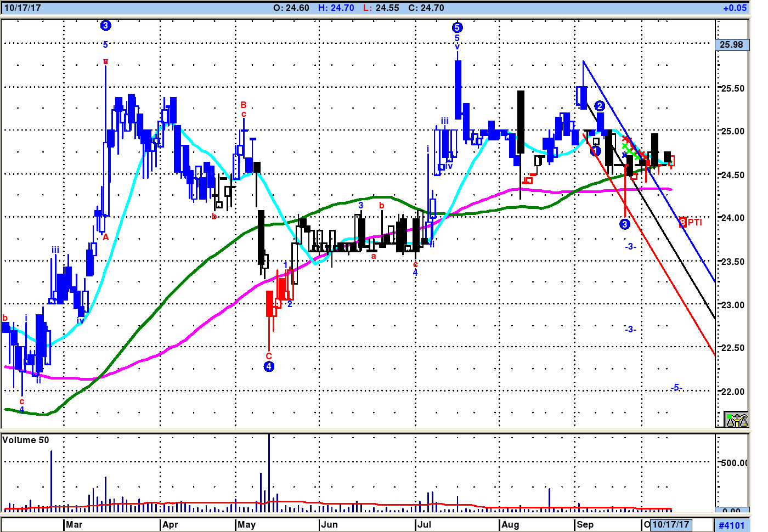
Task: Click the circled 3 wave marker above March
Action: (x=105, y=25)
